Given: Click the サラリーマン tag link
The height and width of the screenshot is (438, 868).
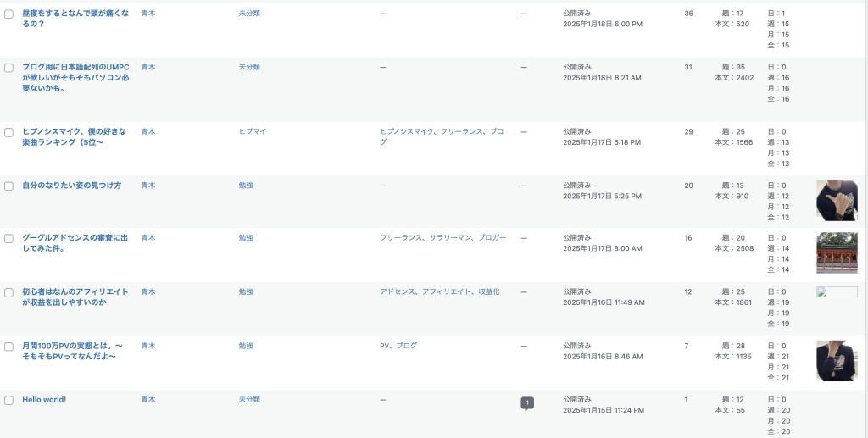Looking at the screenshot, I should click(x=449, y=238).
